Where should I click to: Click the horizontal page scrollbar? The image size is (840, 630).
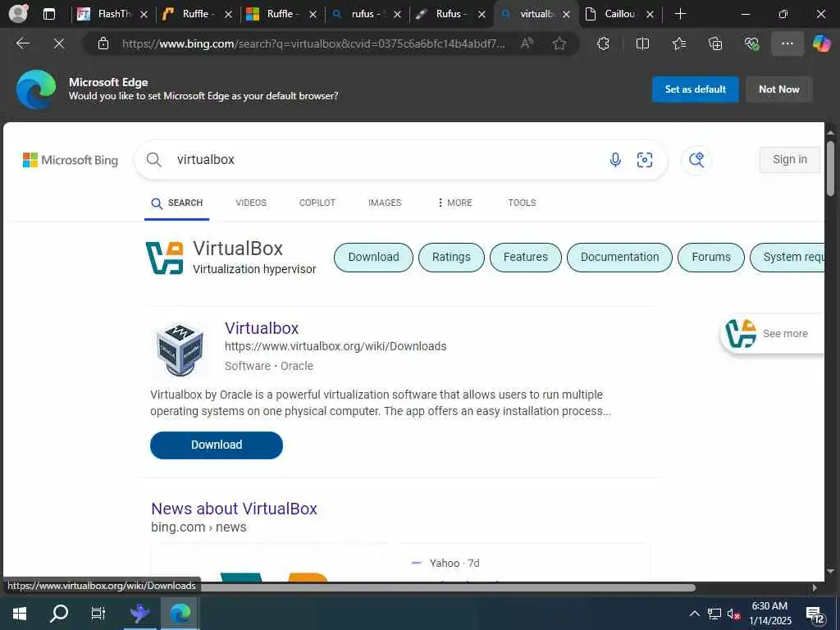[x=447, y=587]
